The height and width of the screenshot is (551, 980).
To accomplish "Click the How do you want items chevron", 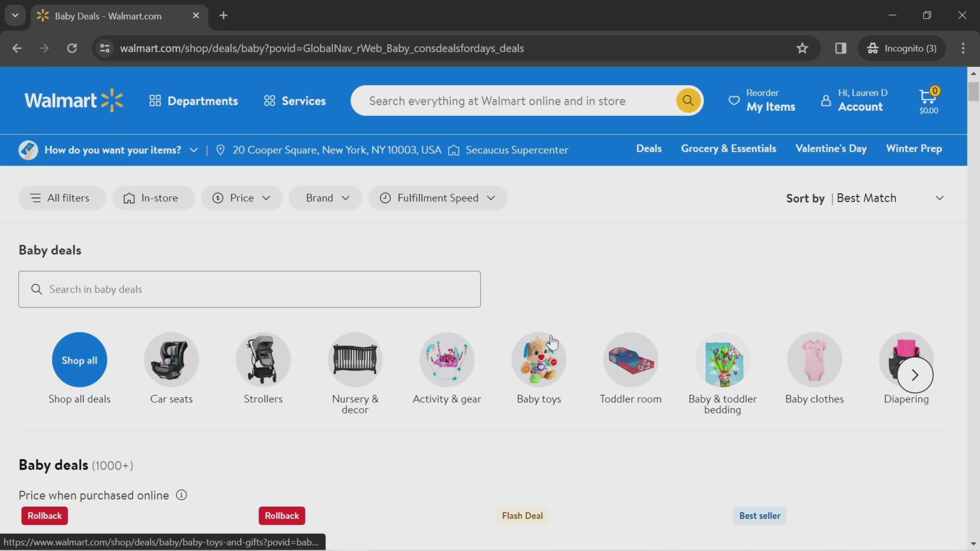I will (x=194, y=149).
